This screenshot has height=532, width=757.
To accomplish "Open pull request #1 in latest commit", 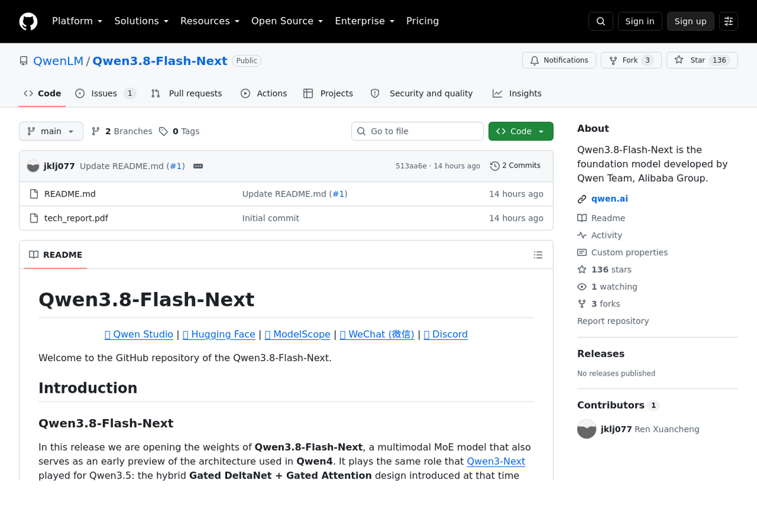I will (176, 166).
